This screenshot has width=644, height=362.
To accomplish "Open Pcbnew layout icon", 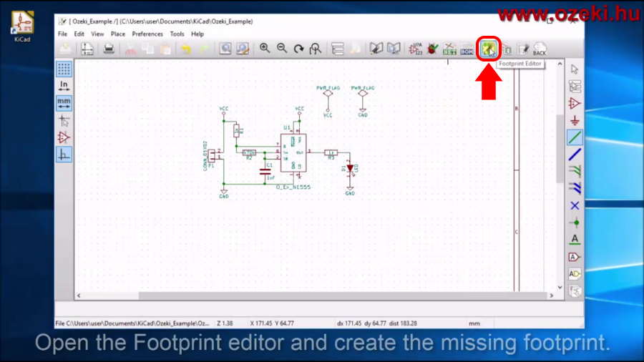I will coord(523,49).
